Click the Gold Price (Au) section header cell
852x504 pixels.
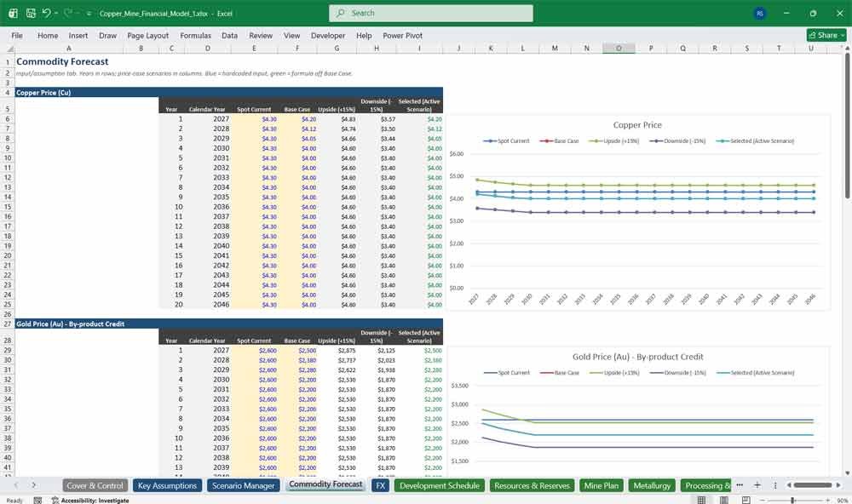pos(228,324)
